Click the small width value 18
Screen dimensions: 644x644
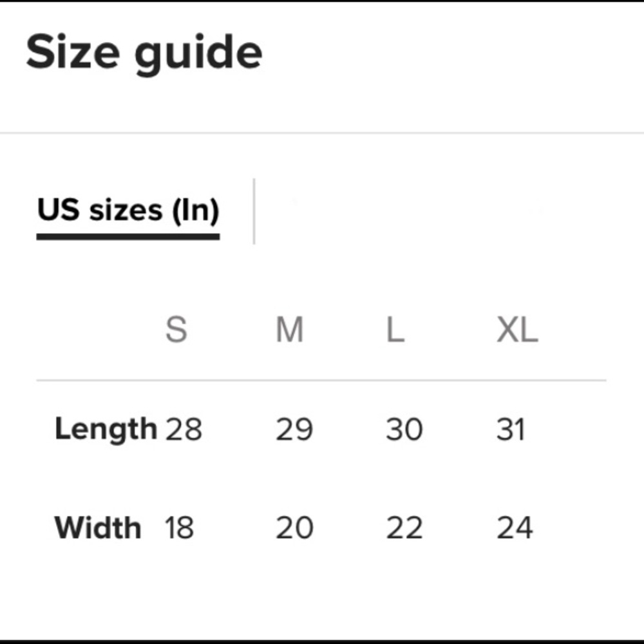tap(179, 528)
